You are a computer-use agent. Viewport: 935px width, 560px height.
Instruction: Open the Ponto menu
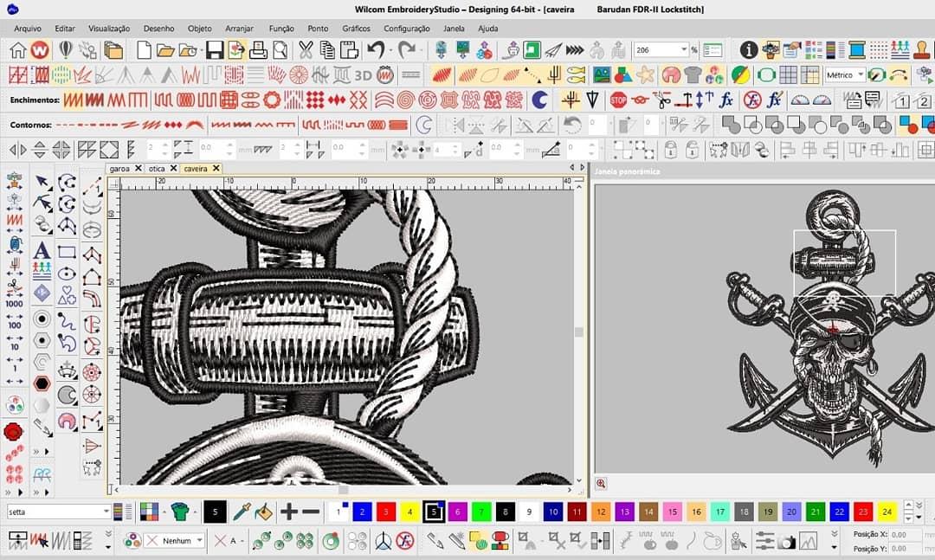(x=318, y=28)
